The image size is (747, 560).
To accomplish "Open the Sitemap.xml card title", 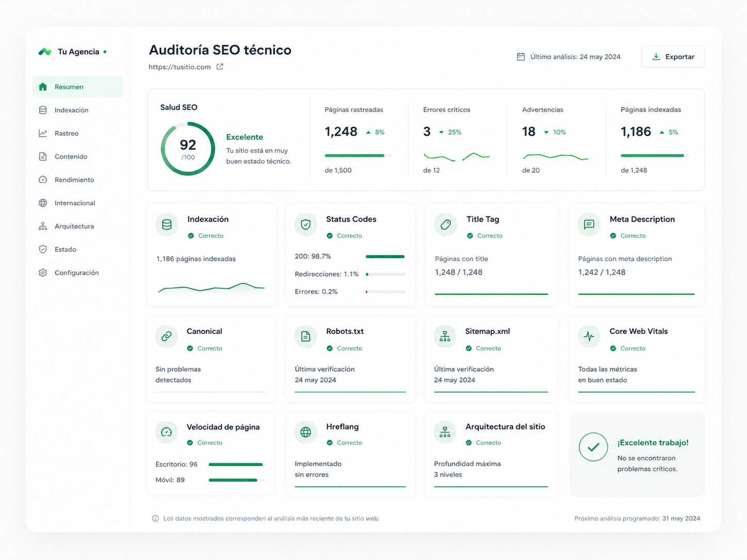I will click(488, 331).
